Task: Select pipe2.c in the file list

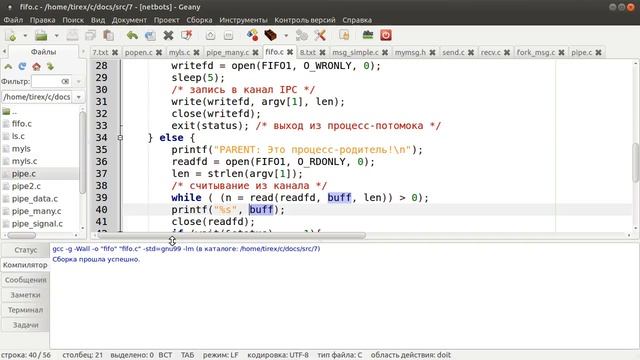Action: click(26, 186)
